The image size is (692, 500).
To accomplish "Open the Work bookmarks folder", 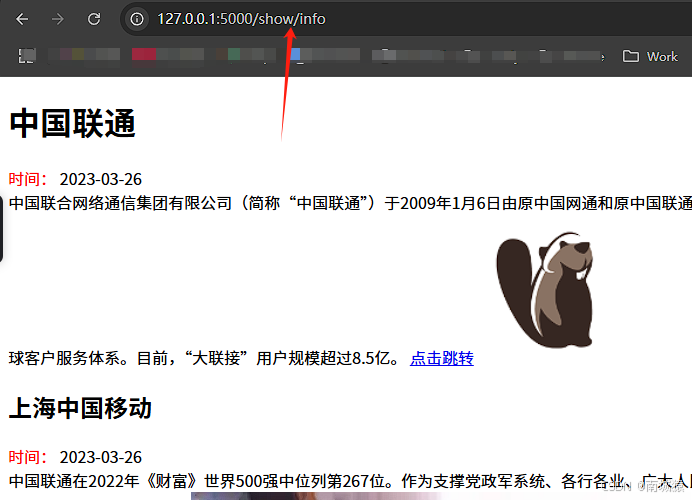I will point(650,56).
